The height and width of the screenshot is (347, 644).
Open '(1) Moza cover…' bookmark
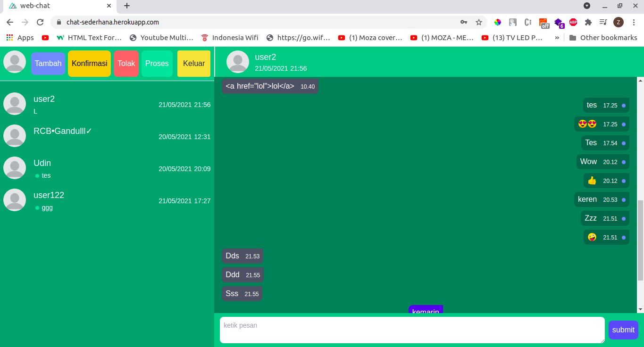(x=371, y=38)
